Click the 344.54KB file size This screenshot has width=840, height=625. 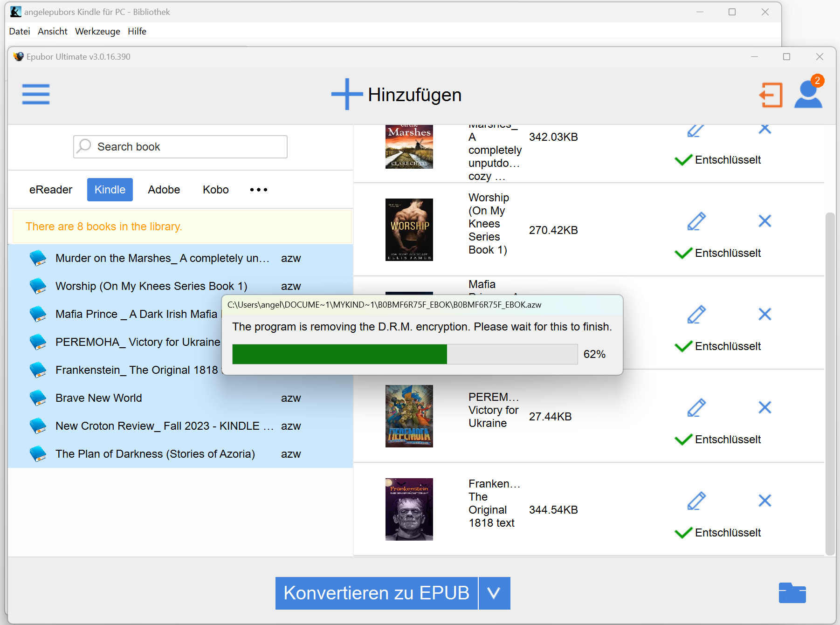coord(553,510)
